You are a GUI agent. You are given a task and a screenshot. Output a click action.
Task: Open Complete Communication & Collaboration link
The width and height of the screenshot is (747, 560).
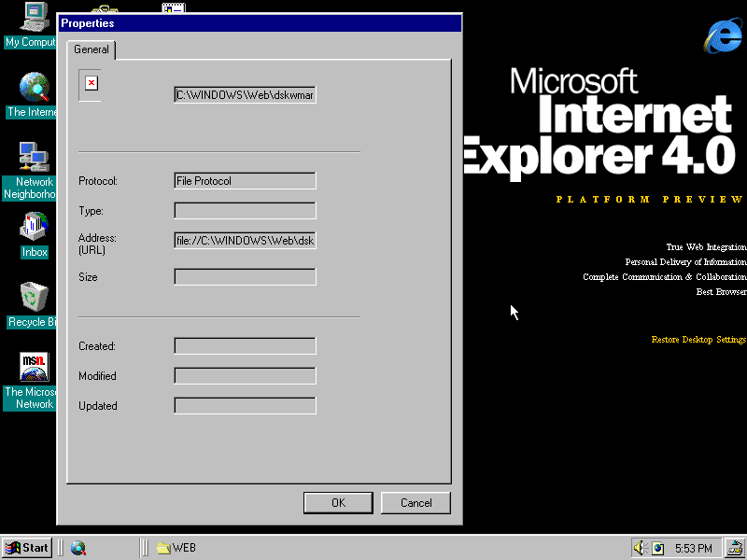click(x=665, y=276)
